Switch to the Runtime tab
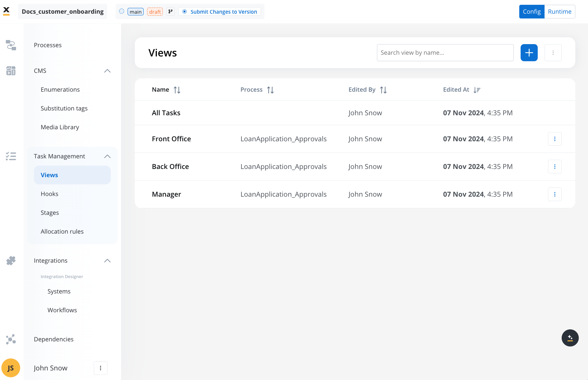The width and height of the screenshot is (588, 380). (x=560, y=12)
